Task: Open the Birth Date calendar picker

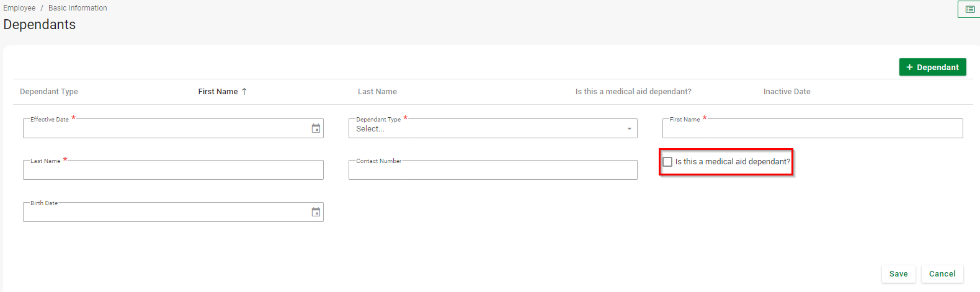Action: click(x=316, y=212)
